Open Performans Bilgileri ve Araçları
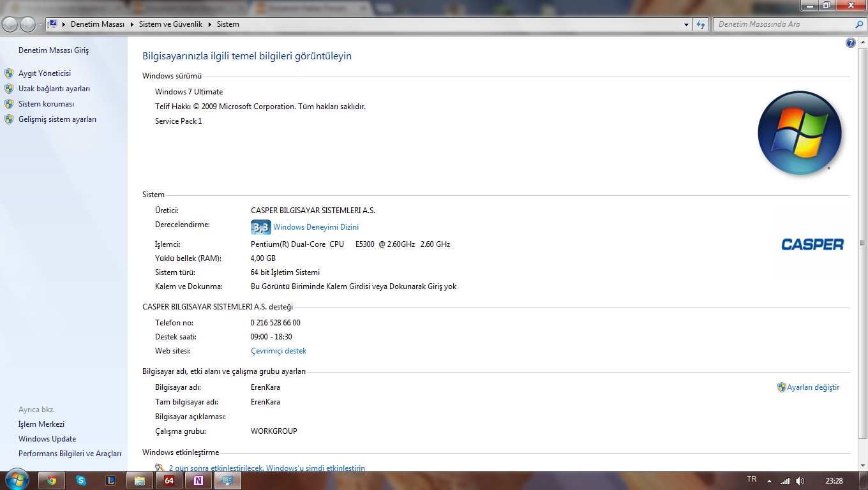 (x=70, y=454)
